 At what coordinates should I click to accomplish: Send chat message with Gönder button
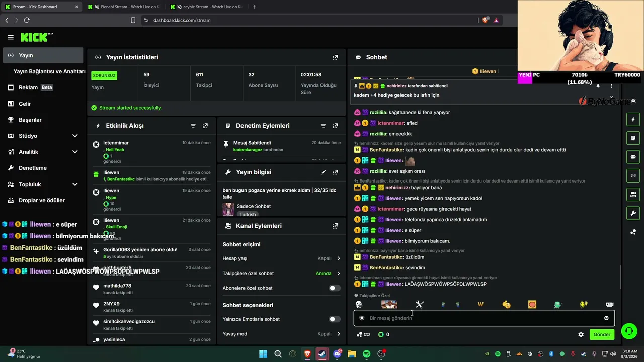click(x=602, y=334)
